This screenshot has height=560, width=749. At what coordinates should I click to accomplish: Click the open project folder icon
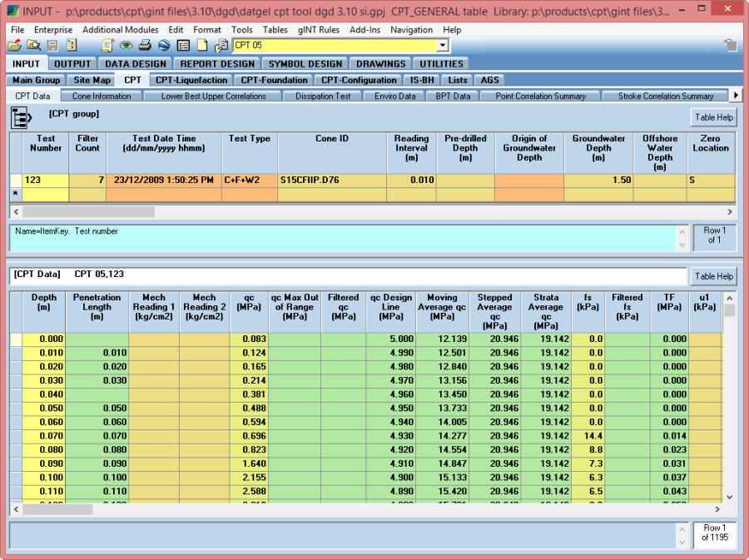(x=14, y=46)
